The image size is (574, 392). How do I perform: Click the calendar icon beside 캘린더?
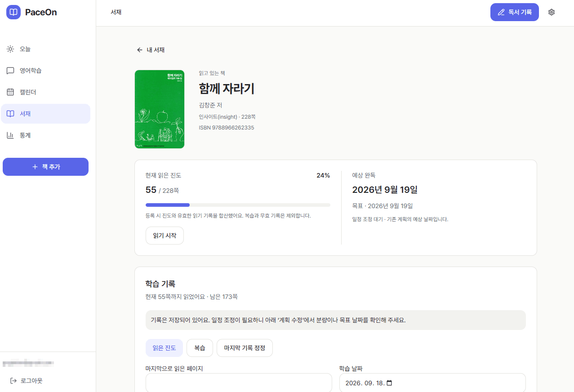pos(10,92)
